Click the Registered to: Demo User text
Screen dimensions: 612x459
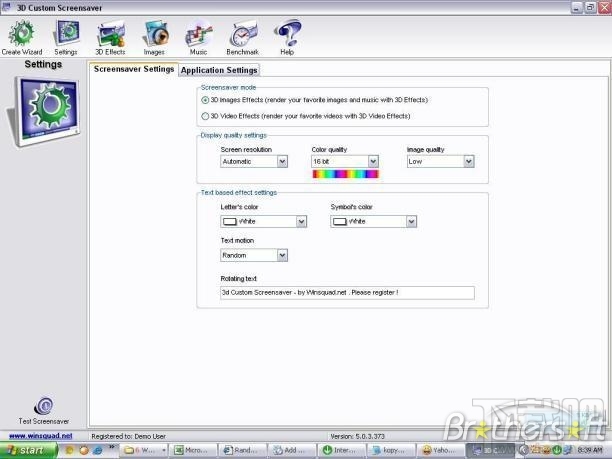[128, 436]
